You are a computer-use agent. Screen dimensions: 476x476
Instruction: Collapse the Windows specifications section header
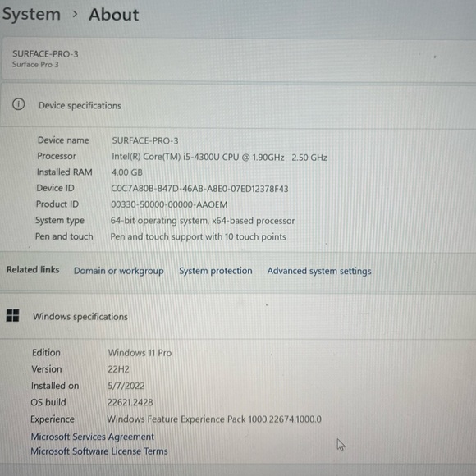(x=238, y=316)
